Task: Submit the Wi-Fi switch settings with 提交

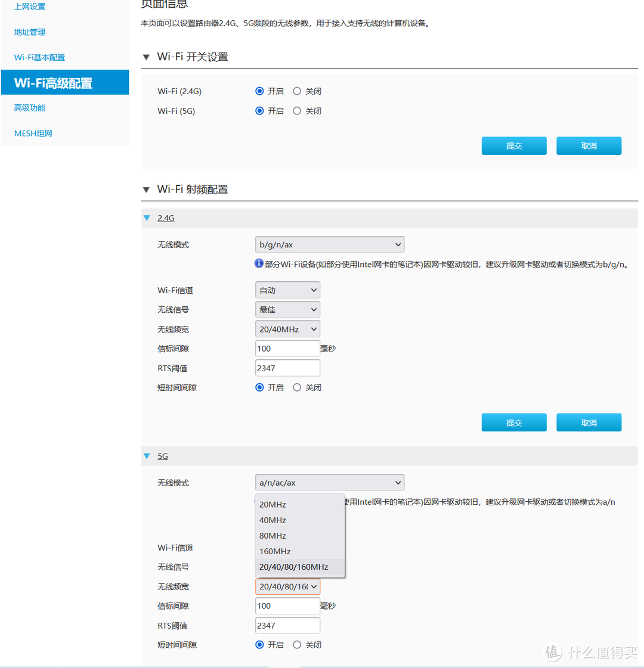Action: (x=514, y=145)
